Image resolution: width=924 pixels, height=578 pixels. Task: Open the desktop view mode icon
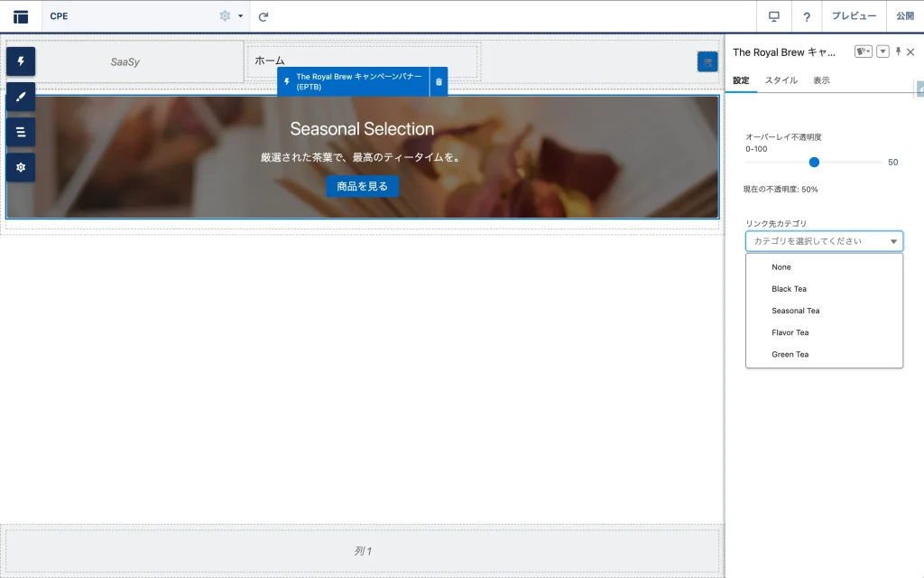[773, 16]
